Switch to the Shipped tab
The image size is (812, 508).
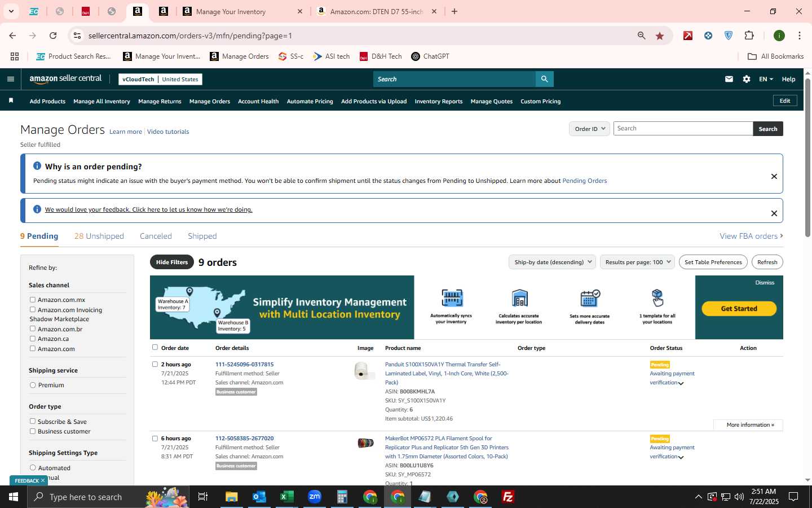(x=202, y=236)
